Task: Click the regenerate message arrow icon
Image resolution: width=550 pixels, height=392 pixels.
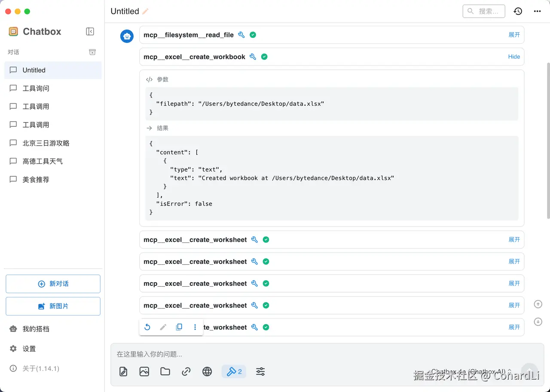Action: (x=147, y=327)
